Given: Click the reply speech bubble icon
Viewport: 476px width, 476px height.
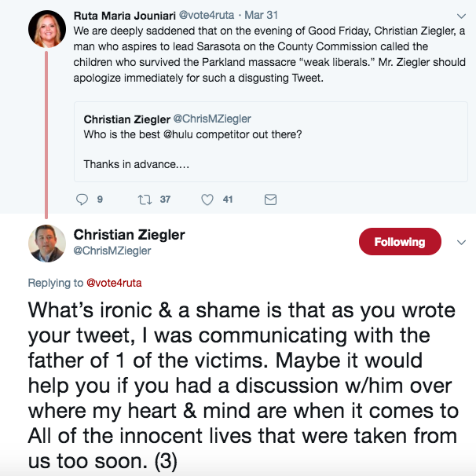Looking at the screenshot, I should click(82, 200).
